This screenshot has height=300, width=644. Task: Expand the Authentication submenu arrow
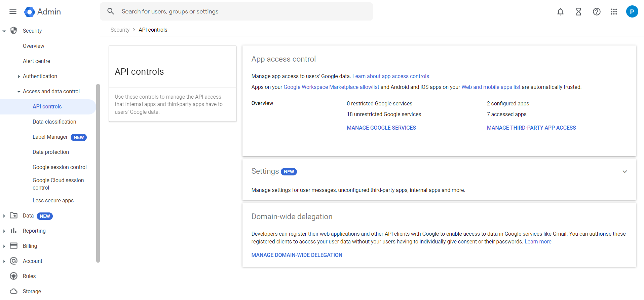(x=19, y=76)
